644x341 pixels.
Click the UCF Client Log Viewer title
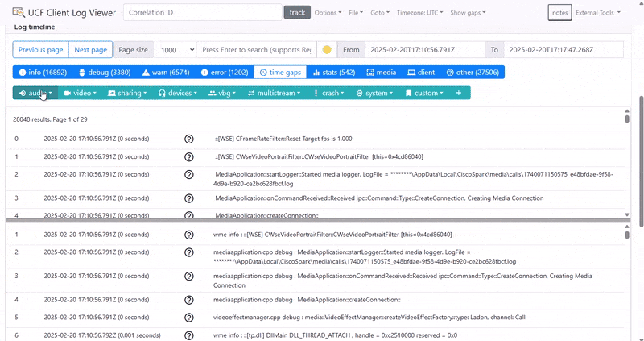pos(72,13)
